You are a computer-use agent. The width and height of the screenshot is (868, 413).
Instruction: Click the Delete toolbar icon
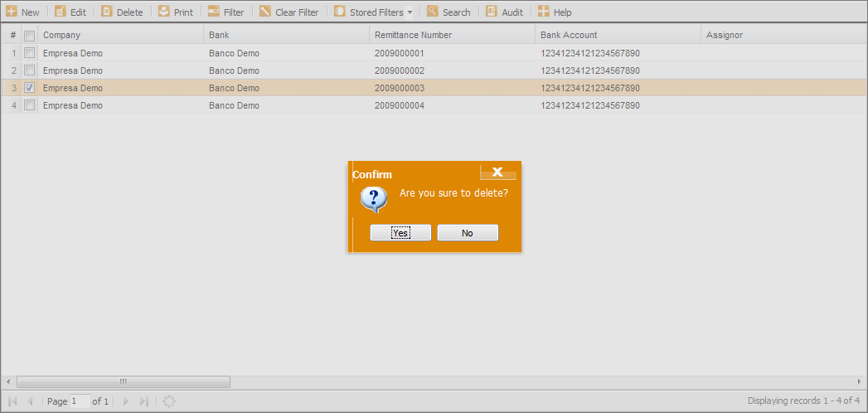click(107, 12)
